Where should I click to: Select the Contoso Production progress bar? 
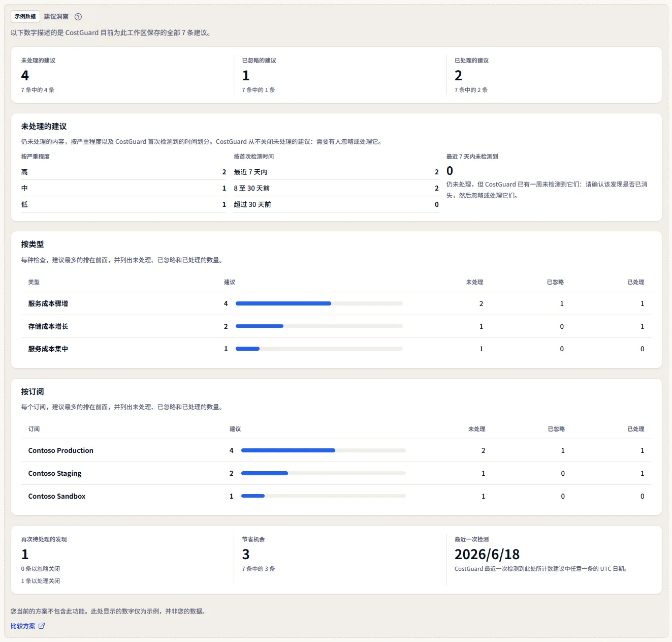(x=324, y=450)
